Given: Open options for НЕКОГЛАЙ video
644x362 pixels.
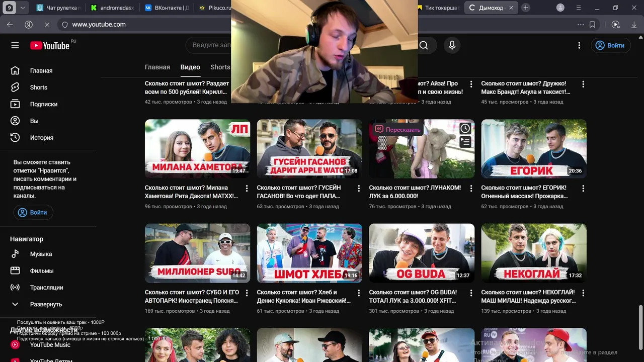Looking at the screenshot, I should [583, 293].
